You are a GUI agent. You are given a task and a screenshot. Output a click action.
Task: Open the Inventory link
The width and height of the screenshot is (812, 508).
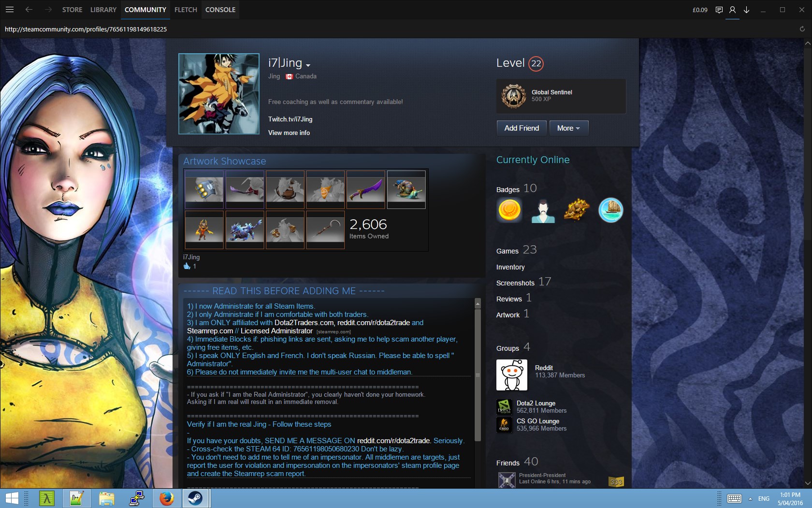(x=510, y=267)
